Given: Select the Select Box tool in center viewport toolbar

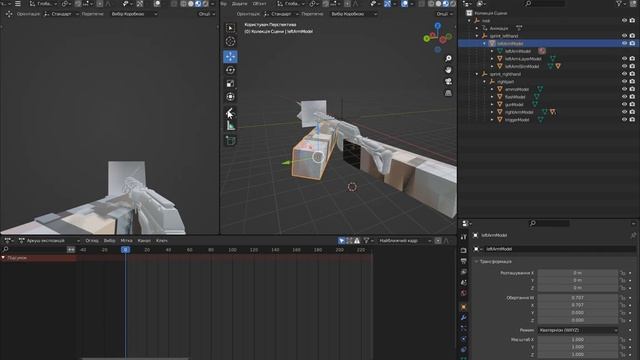Looking at the screenshot, I should 230,28.
